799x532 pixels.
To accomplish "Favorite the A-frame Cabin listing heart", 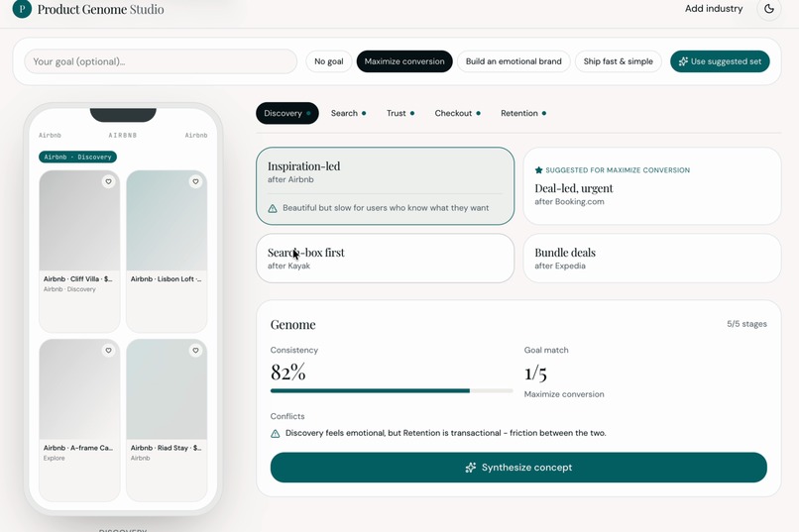I will click(108, 351).
